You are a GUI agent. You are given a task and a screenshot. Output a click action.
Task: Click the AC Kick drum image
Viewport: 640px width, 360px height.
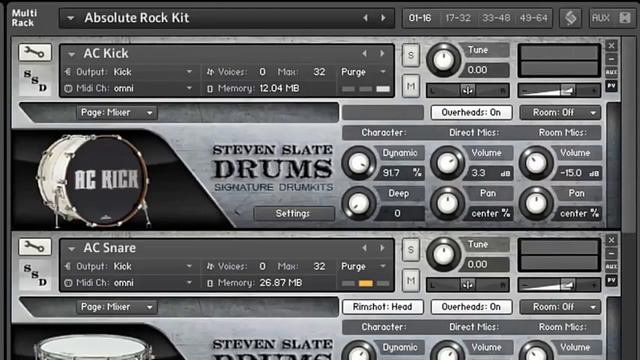tap(93, 181)
